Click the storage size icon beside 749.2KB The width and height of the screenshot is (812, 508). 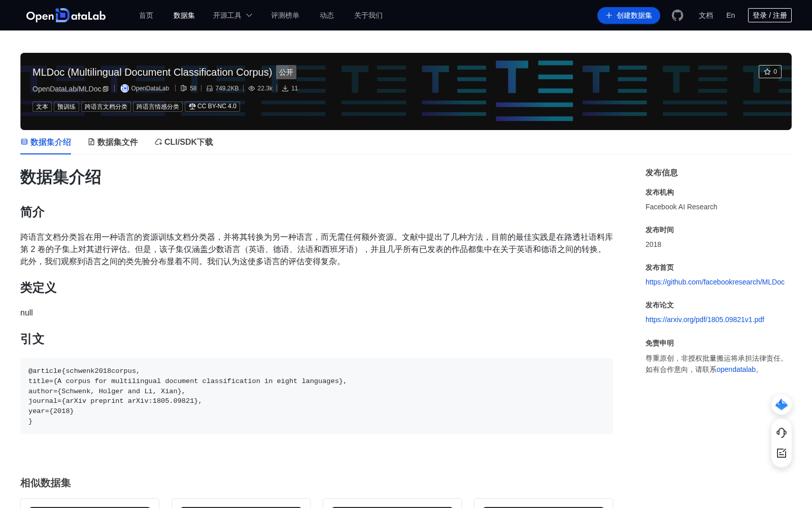click(x=209, y=88)
